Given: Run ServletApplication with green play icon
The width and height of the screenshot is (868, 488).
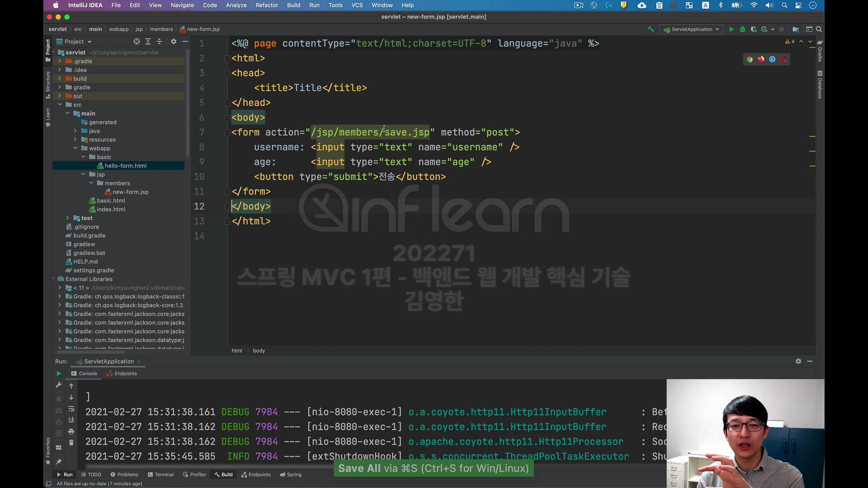Looking at the screenshot, I should coord(731,29).
